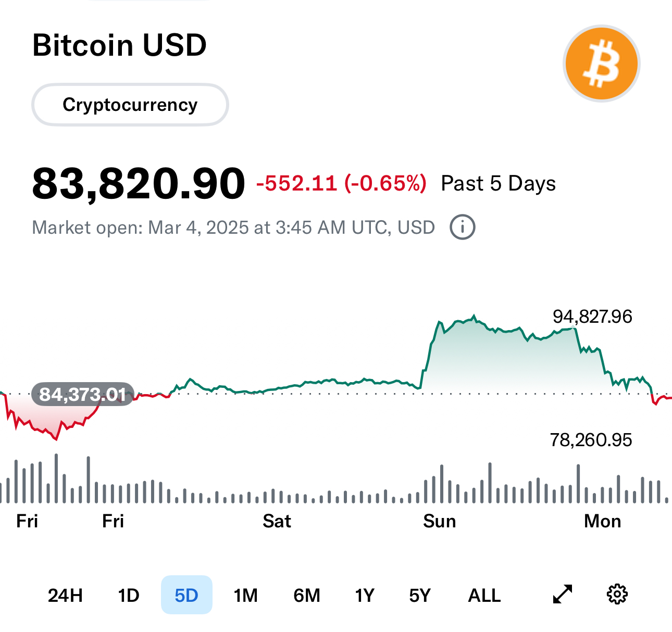The height and width of the screenshot is (632, 672).
Task: Switch to the 1D time range
Action: point(129,595)
